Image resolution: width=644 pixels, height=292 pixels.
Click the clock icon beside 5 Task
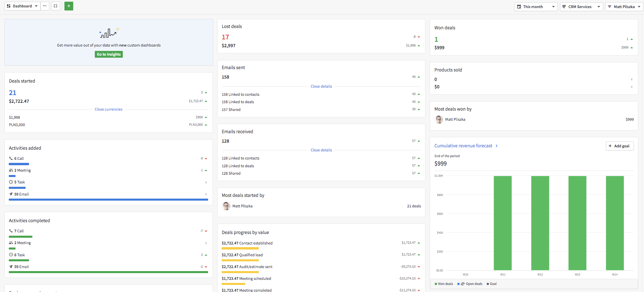pyautogui.click(x=11, y=182)
